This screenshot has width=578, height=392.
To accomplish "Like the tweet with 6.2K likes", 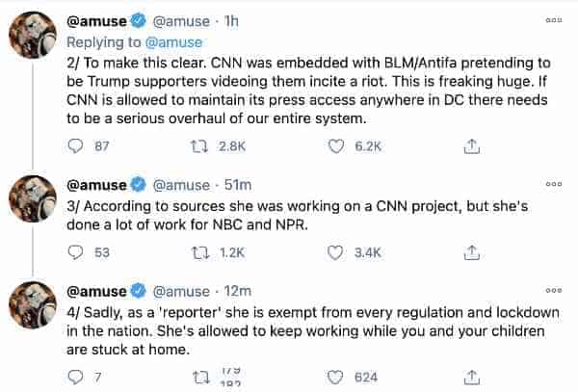I will [x=336, y=146].
